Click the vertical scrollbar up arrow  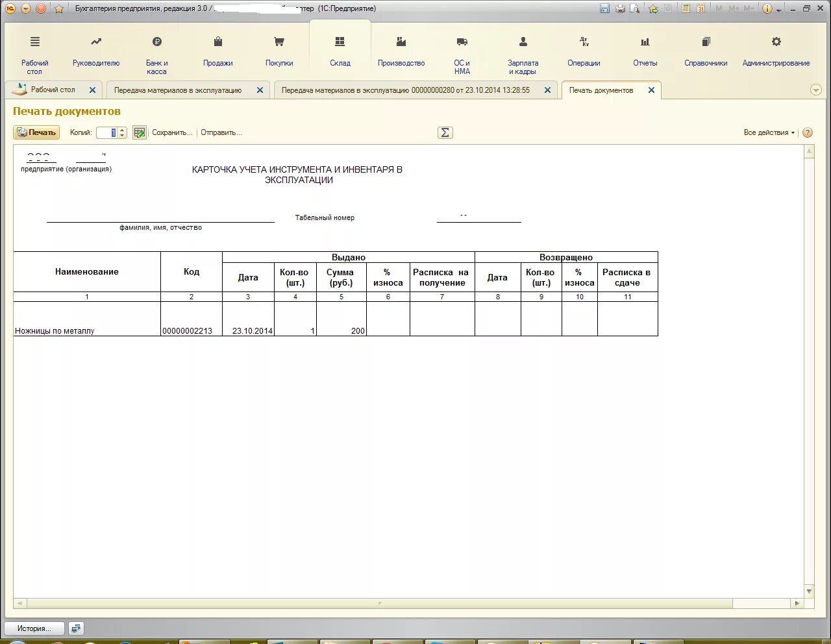pos(809,151)
